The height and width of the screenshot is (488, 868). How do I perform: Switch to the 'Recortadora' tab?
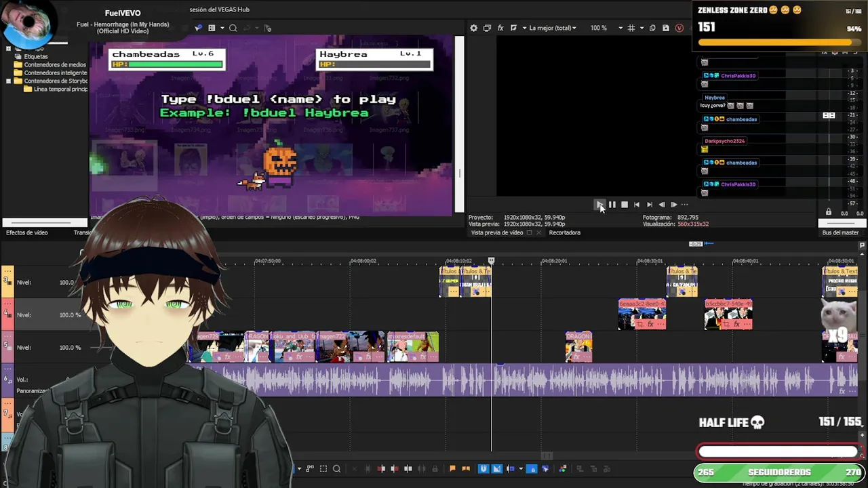(x=565, y=232)
